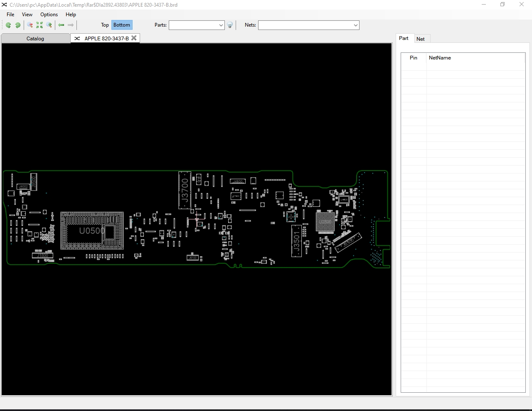Click the rotate left green arrow icon
Image resolution: width=532 pixels, height=411 pixels.
(x=8, y=25)
